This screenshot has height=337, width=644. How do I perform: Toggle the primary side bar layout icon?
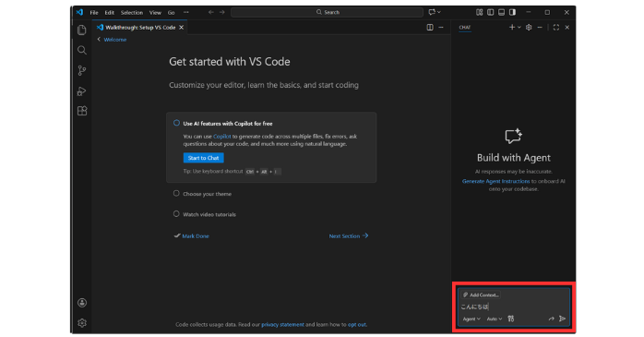[491, 12]
